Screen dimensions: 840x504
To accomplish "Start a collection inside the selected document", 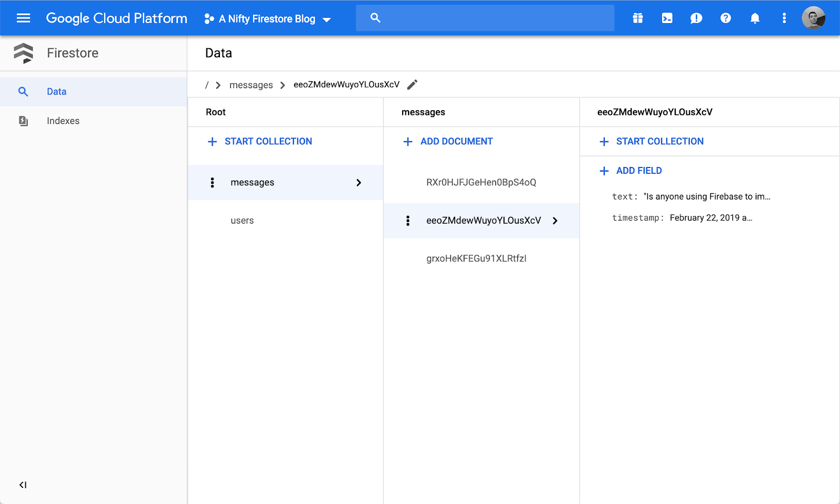I will pos(652,141).
